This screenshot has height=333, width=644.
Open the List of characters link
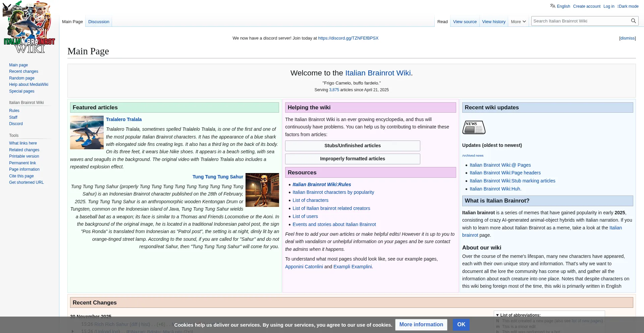pos(310,201)
